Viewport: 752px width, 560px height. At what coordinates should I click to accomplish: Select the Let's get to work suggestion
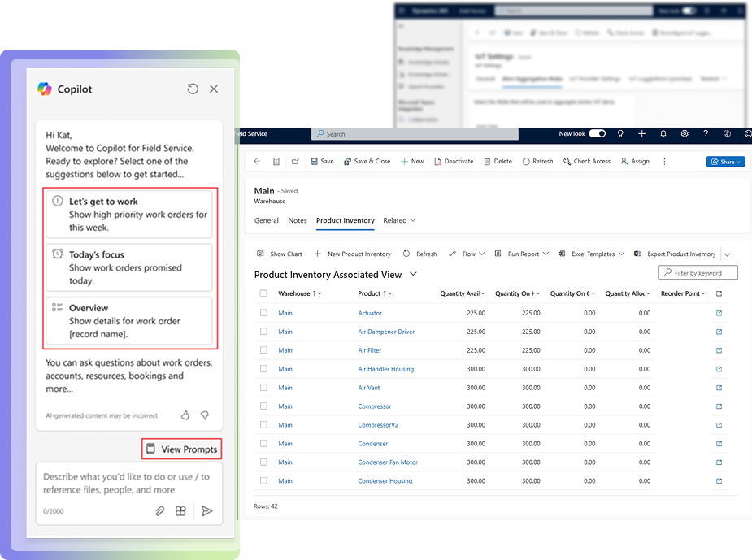pos(129,215)
